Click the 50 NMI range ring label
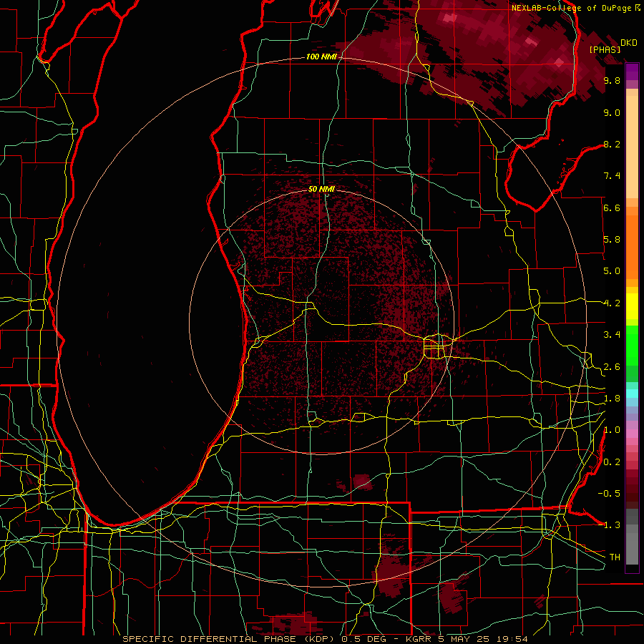 point(321,190)
